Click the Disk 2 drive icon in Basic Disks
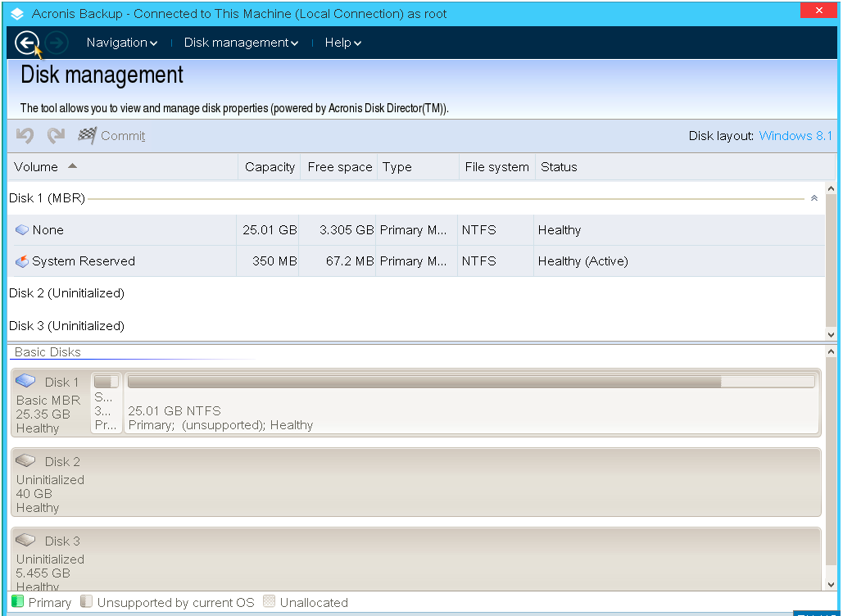 25,460
